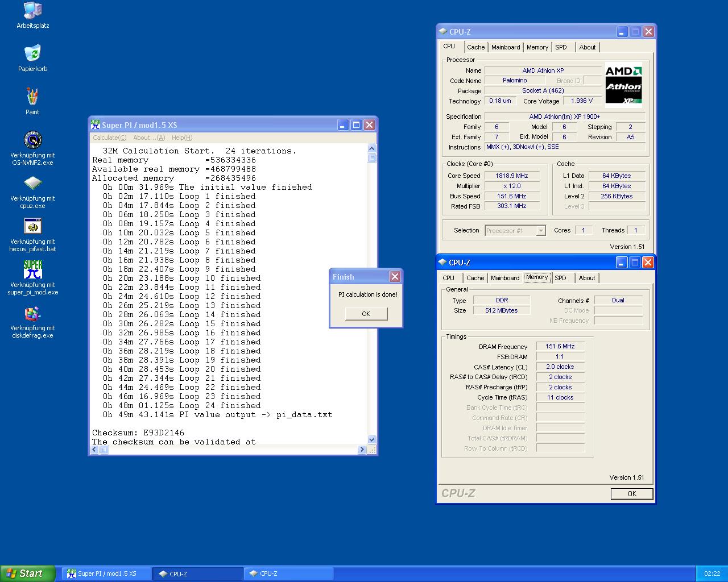Click the '32M Calculation Start' line
The height and width of the screenshot is (582, 728).
click(x=200, y=151)
